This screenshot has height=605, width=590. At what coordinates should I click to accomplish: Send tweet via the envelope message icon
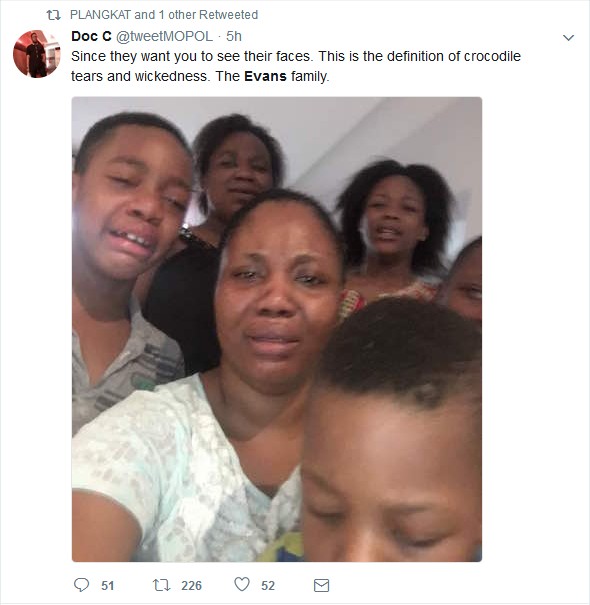click(321, 585)
